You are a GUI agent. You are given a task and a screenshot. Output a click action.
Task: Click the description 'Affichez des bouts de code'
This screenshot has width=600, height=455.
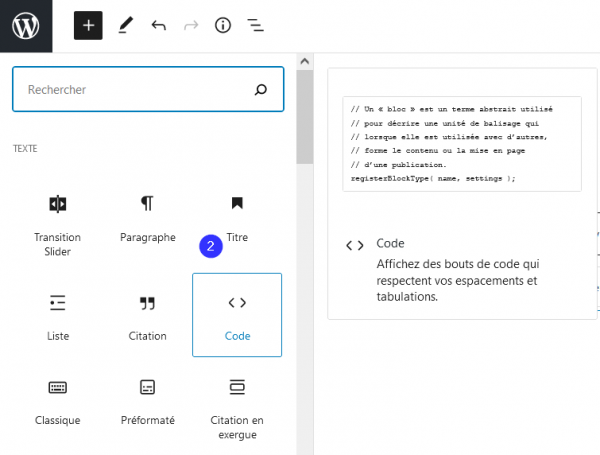[458, 280]
